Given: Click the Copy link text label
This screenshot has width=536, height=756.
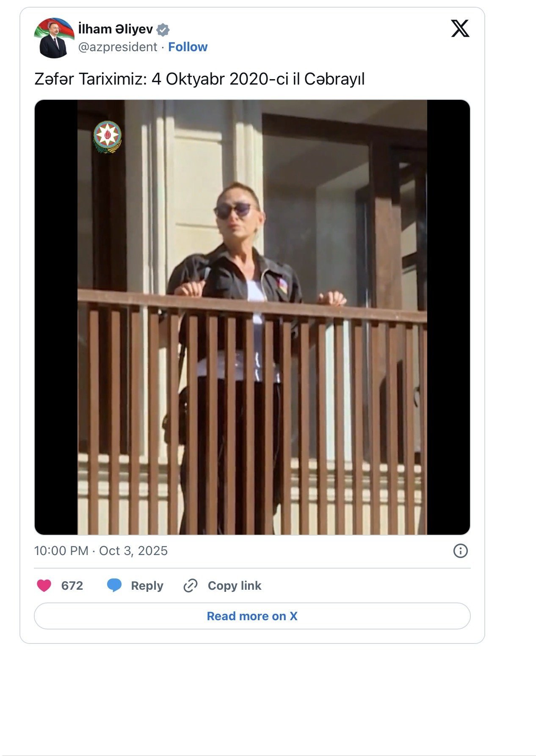Looking at the screenshot, I should [234, 586].
